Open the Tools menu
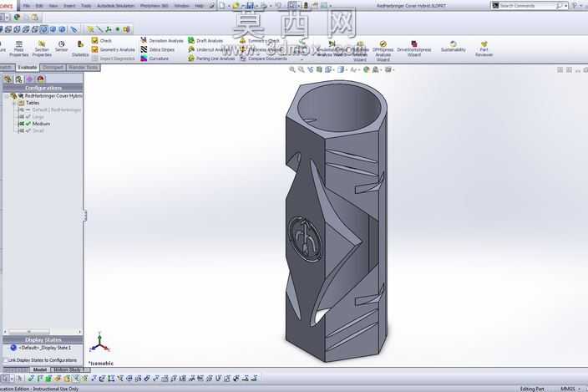Screen dimensions: 588x392 click(x=86, y=6)
